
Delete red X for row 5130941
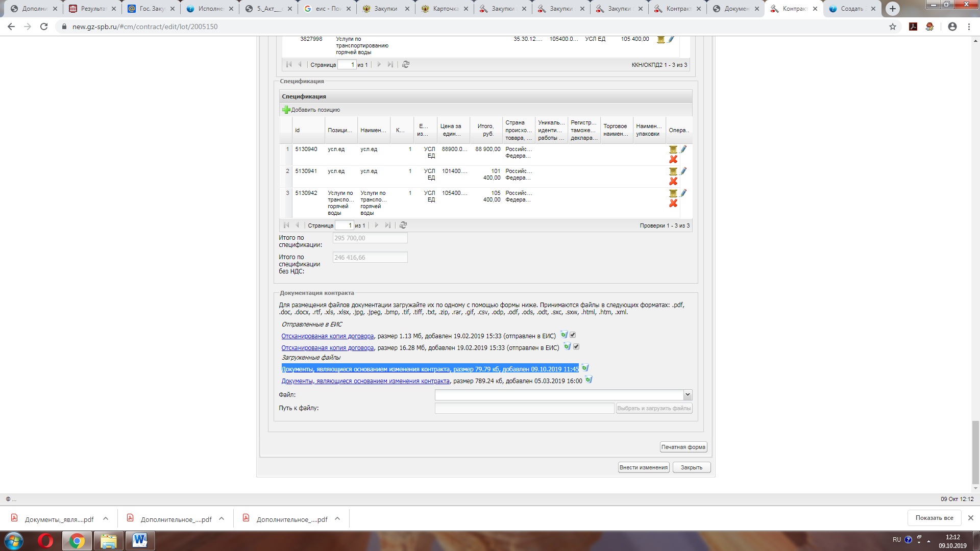[x=673, y=182]
